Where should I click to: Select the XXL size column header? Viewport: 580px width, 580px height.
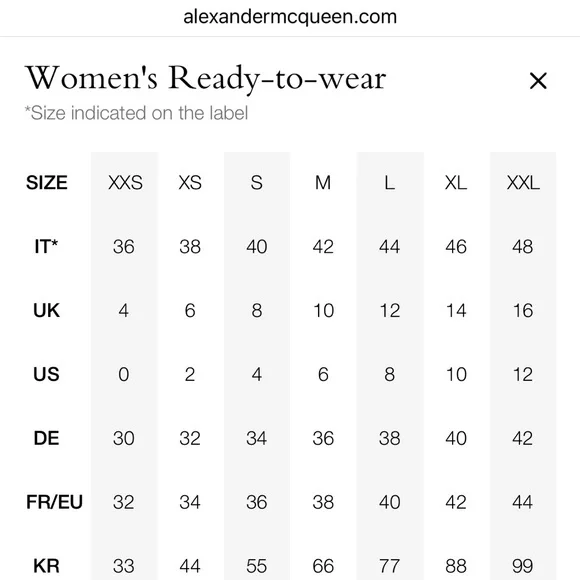[523, 183]
